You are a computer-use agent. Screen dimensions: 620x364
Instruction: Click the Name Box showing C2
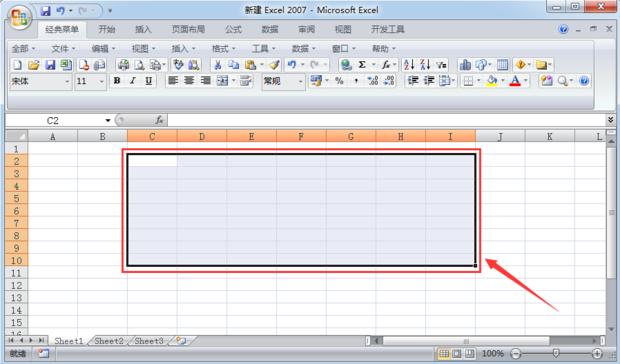(59, 120)
